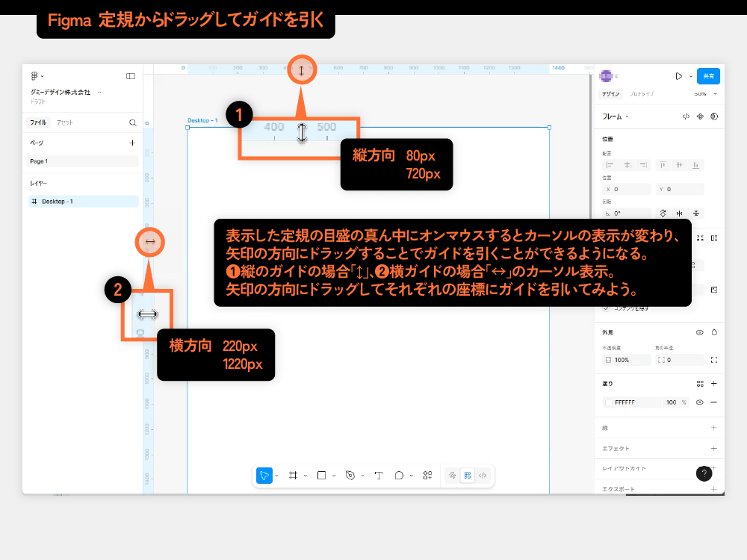Expand the Figma main menu chevron
The height and width of the screenshot is (560, 747).
pos(43,76)
